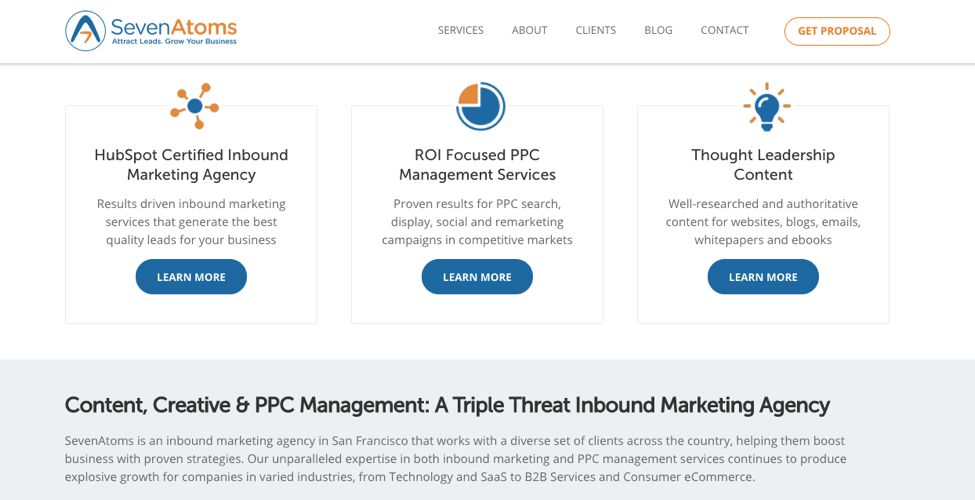Go to the About page
Screen dimensions: 975x500
[x=529, y=30]
